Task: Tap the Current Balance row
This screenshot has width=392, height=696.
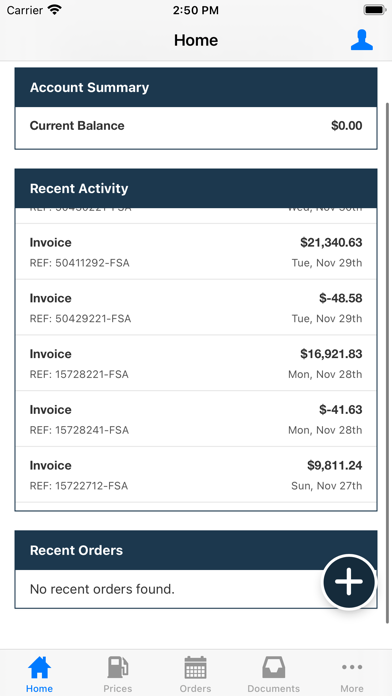Action: click(196, 127)
